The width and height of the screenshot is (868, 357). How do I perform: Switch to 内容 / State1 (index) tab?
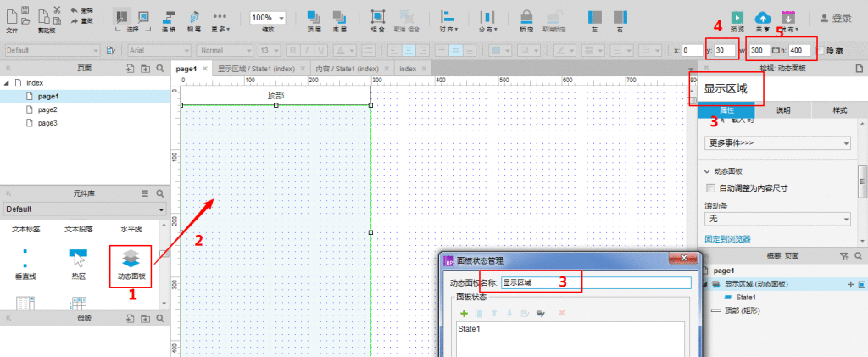(347, 69)
